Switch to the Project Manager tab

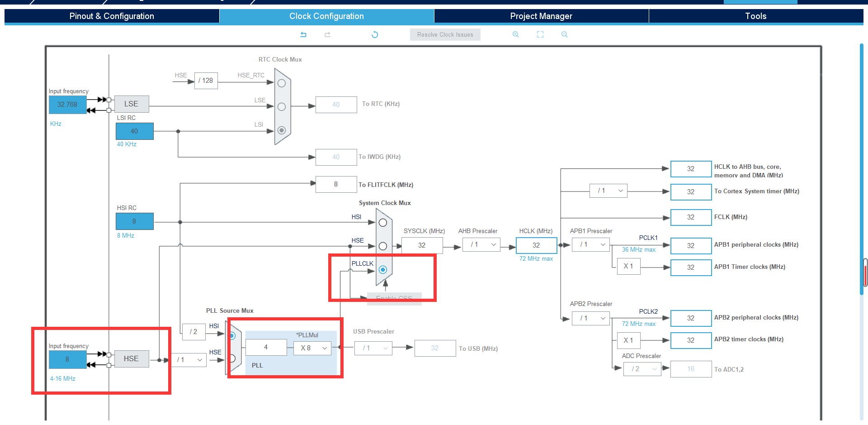click(541, 16)
